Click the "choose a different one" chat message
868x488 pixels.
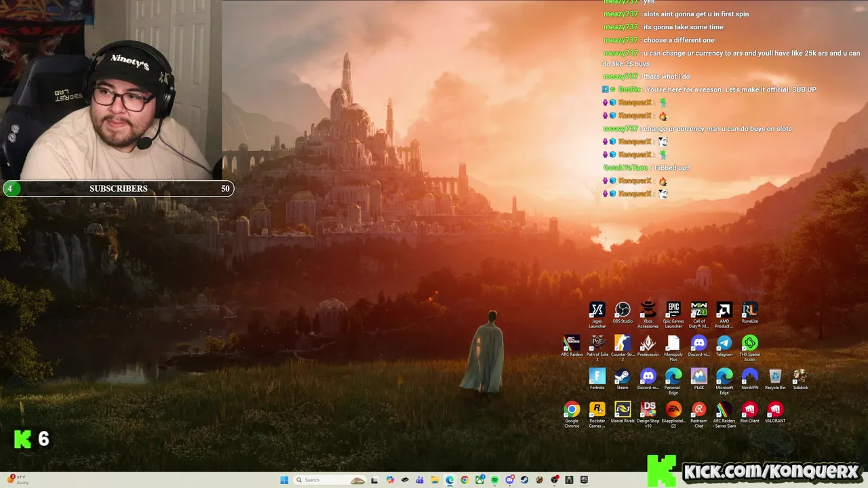pos(679,40)
